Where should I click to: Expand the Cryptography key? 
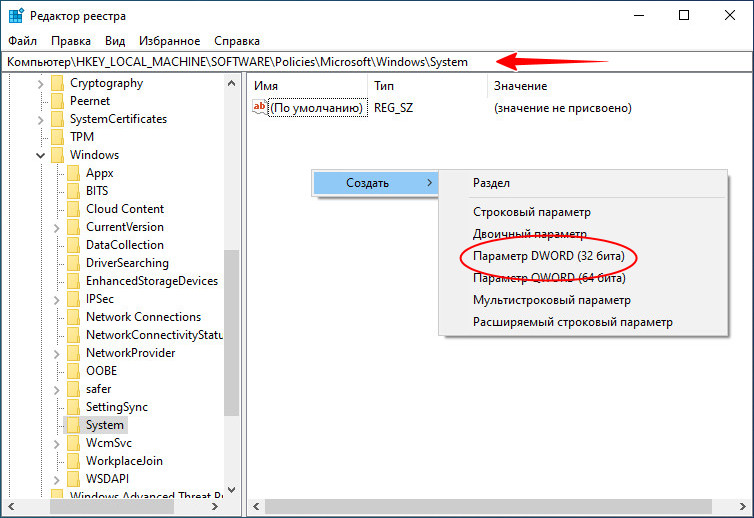(40, 84)
